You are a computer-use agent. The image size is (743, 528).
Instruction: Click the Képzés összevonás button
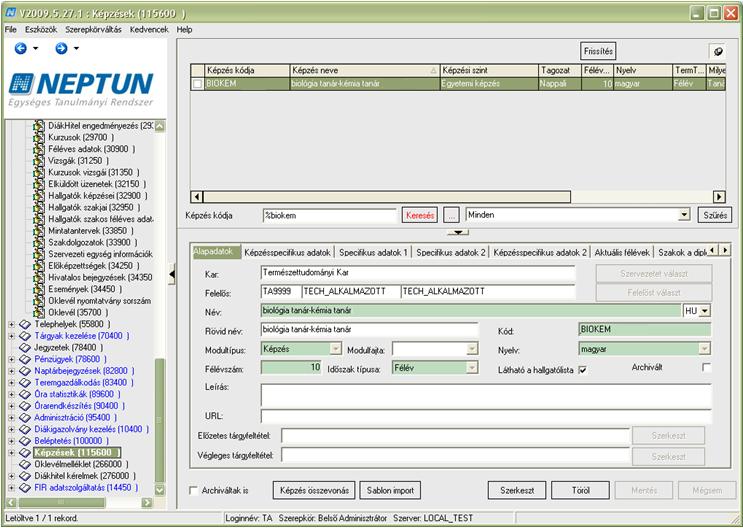coord(314,490)
